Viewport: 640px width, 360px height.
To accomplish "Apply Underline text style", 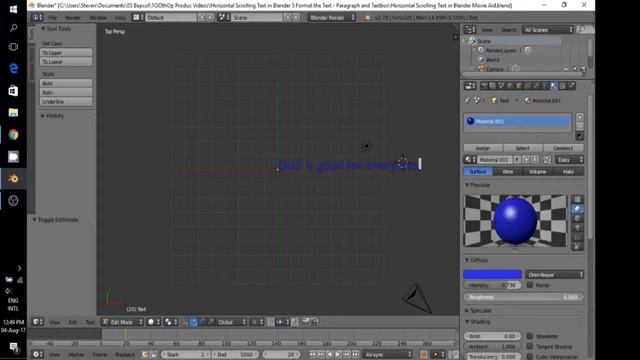I will 66,102.
